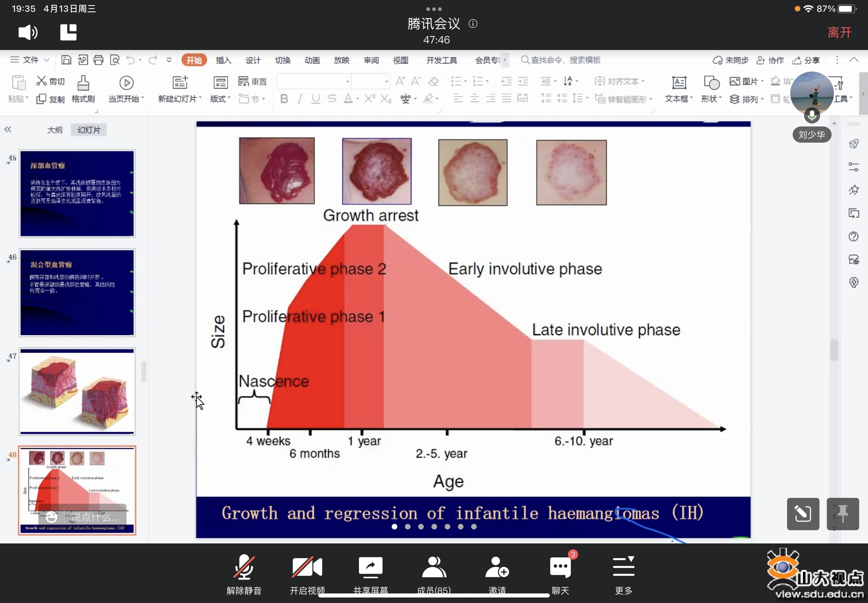Click the invite (邀请) icon
Image resolution: width=868 pixels, height=603 pixels.
coord(497,567)
